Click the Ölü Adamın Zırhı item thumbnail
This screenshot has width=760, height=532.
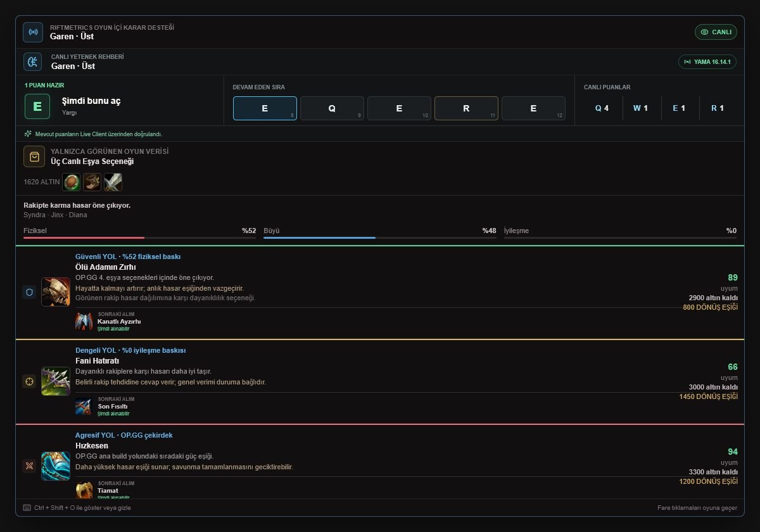point(56,292)
